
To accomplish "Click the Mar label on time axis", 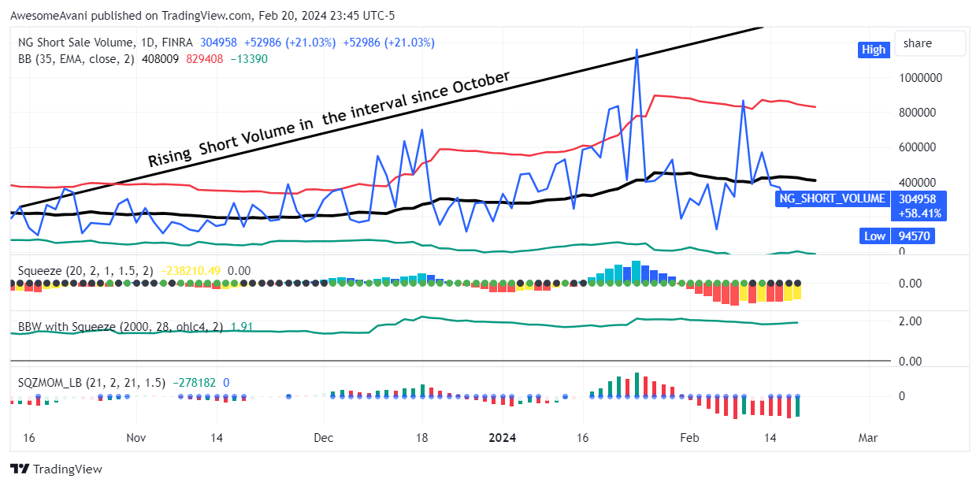I will (867, 437).
